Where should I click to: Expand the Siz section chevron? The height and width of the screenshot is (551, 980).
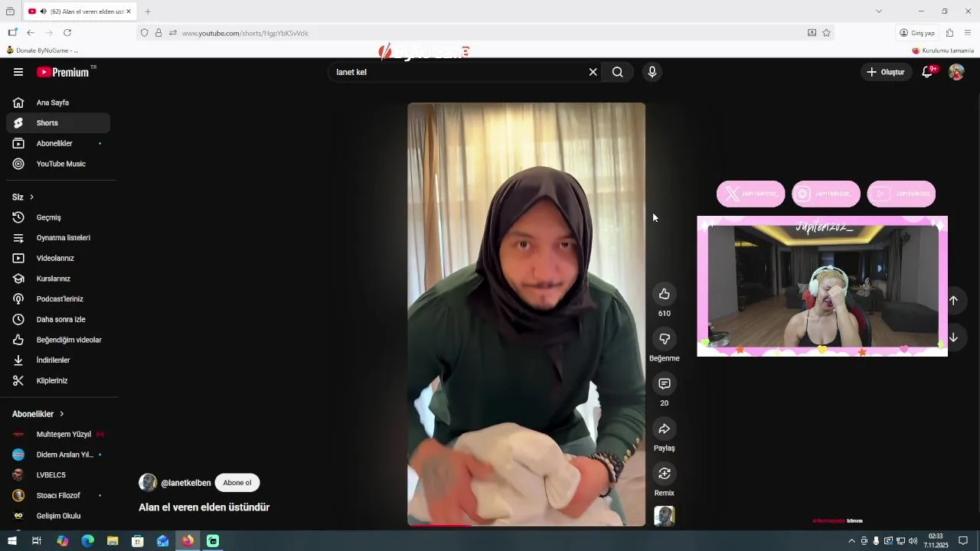click(31, 197)
